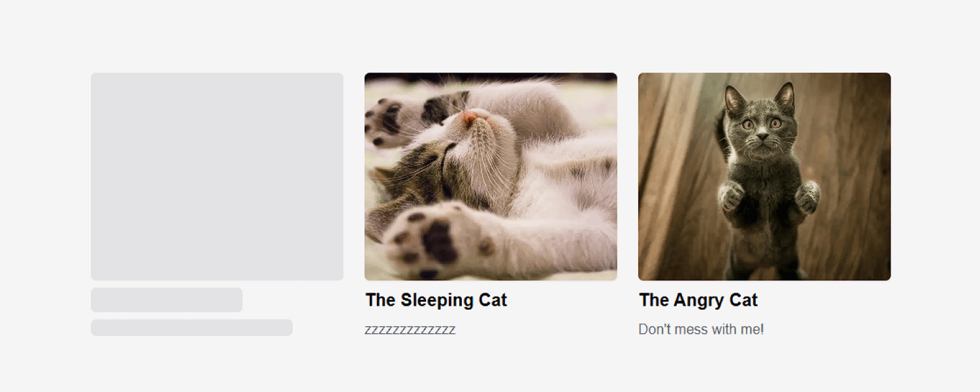Click the sleeping cat's upper-left paw
The height and width of the screenshot is (392, 980).
(387, 121)
